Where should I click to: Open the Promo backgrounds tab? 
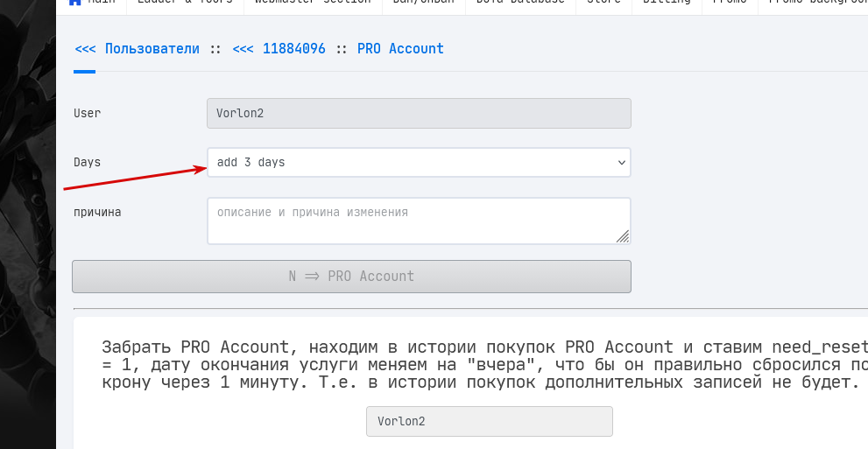817,3
